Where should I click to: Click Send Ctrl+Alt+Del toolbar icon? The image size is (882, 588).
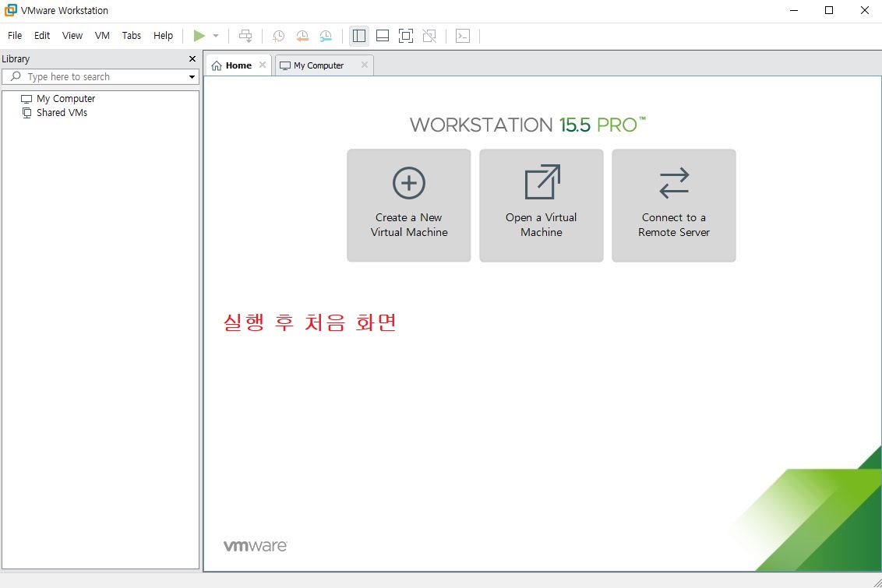[245, 36]
